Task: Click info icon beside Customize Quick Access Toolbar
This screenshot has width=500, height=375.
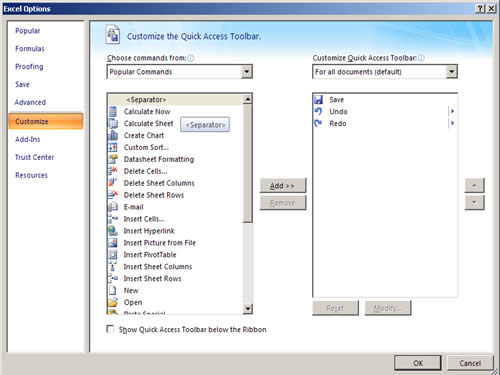Action: click(x=421, y=58)
